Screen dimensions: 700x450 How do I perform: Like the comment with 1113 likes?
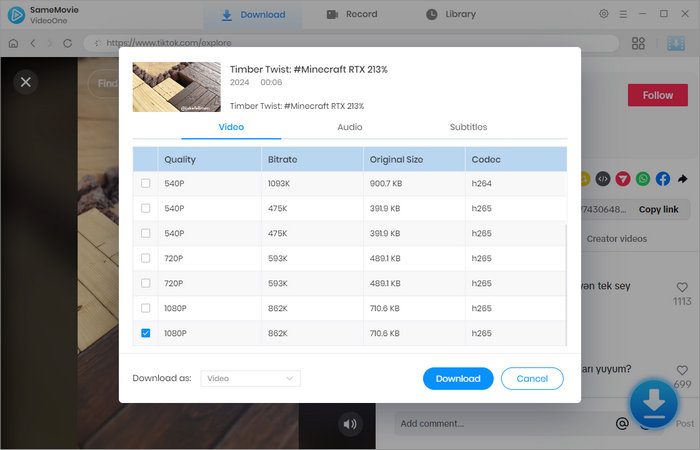coord(682,287)
